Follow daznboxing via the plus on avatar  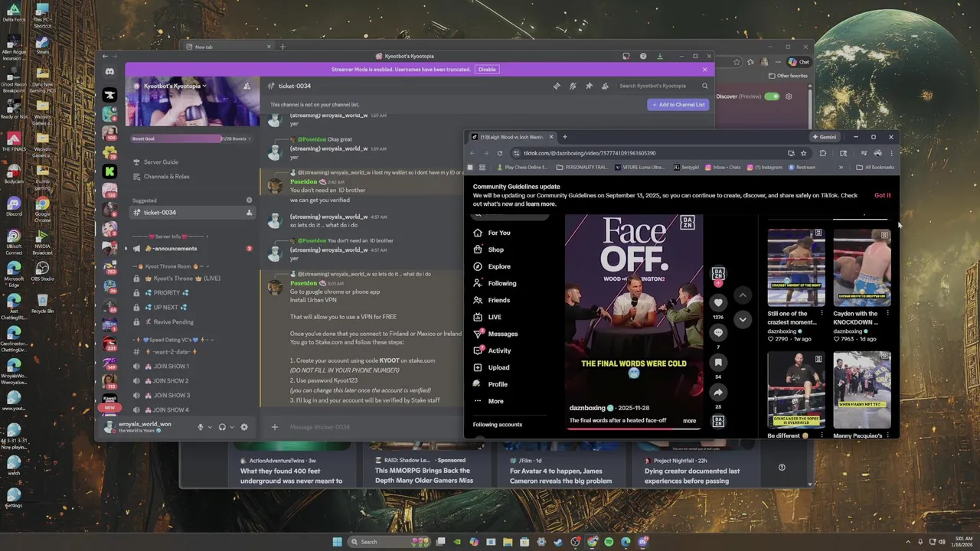(718, 283)
